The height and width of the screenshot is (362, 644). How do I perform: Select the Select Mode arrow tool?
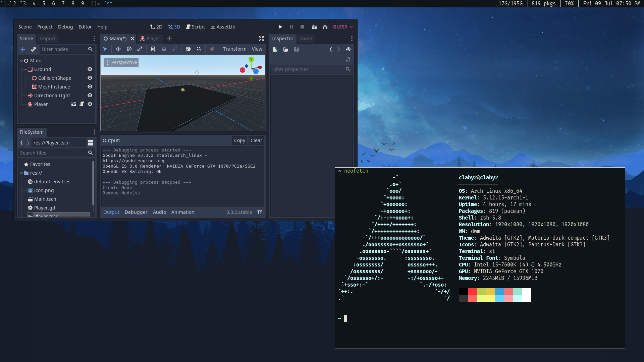(105, 49)
